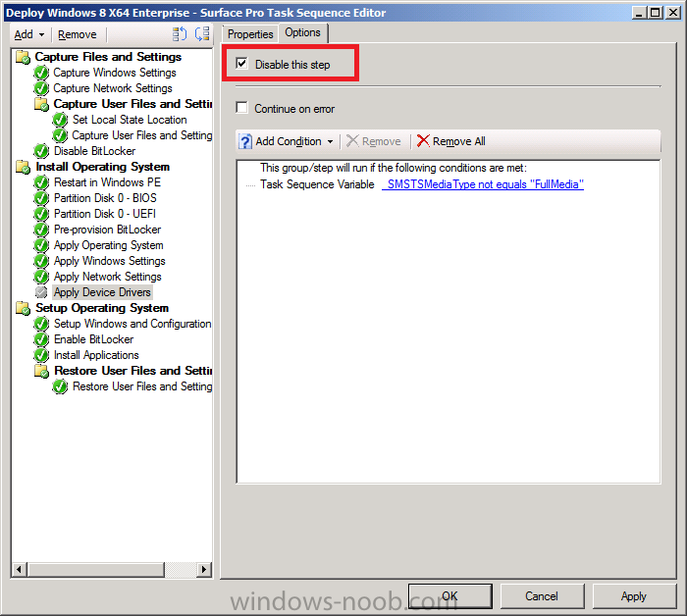Click green check icon beside Disable BitLocker

pos(41,151)
